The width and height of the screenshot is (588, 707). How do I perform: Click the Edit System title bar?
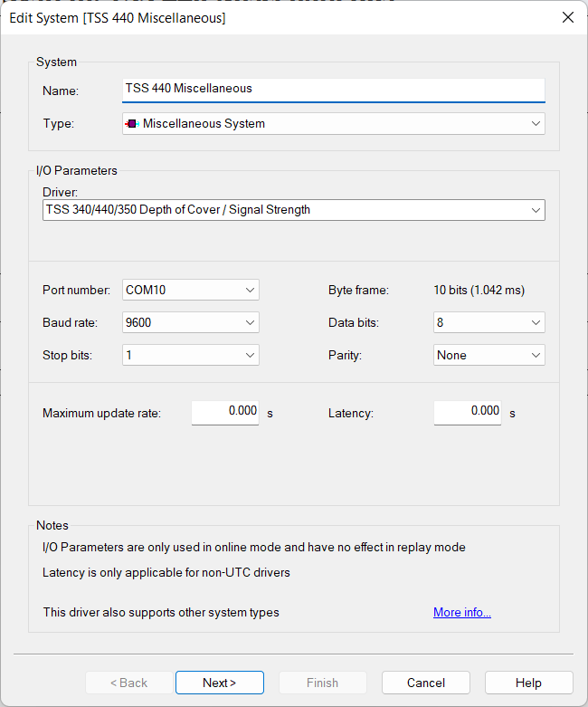coord(271,17)
